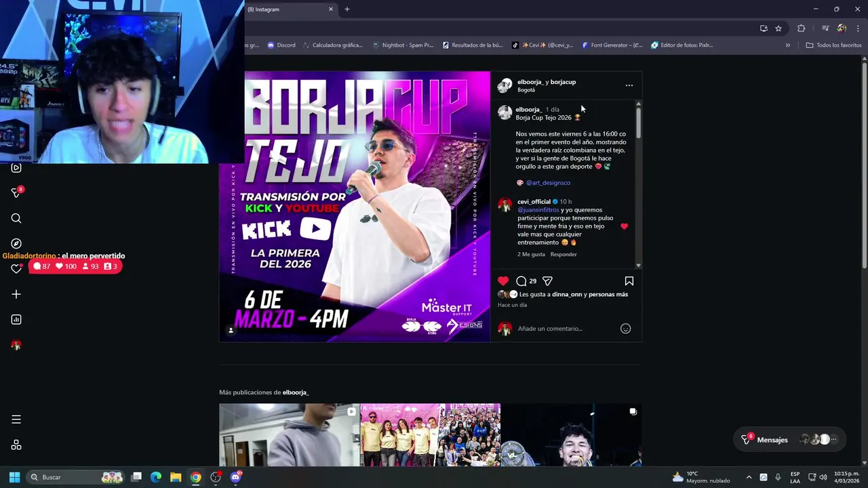This screenshot has width=868, height=488.
Task: Open the Instagram search magnifier in sidebar
Action: pyautogui.click(x=16, y=218)
